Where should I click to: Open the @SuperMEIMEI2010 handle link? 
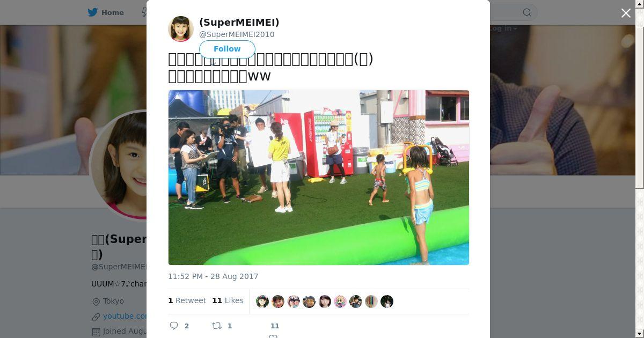237,34
